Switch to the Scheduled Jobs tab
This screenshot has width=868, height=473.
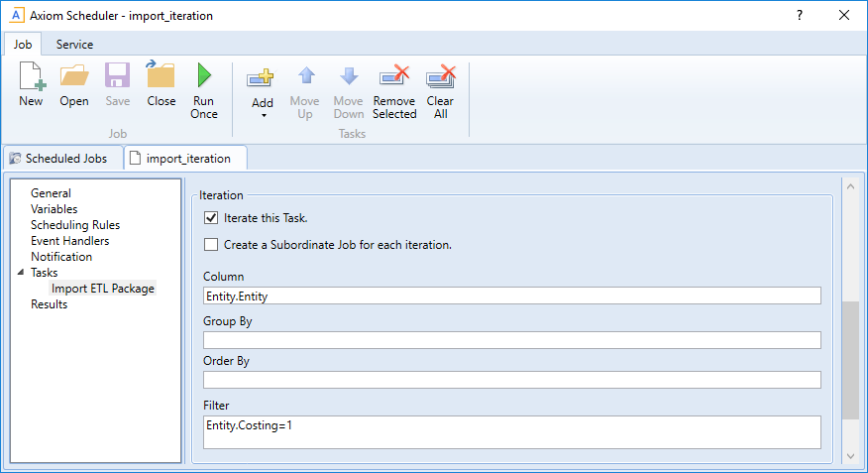(x=59, y=159)
